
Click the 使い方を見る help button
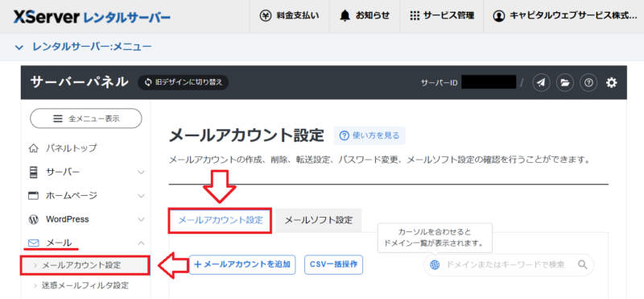(369, 135)
